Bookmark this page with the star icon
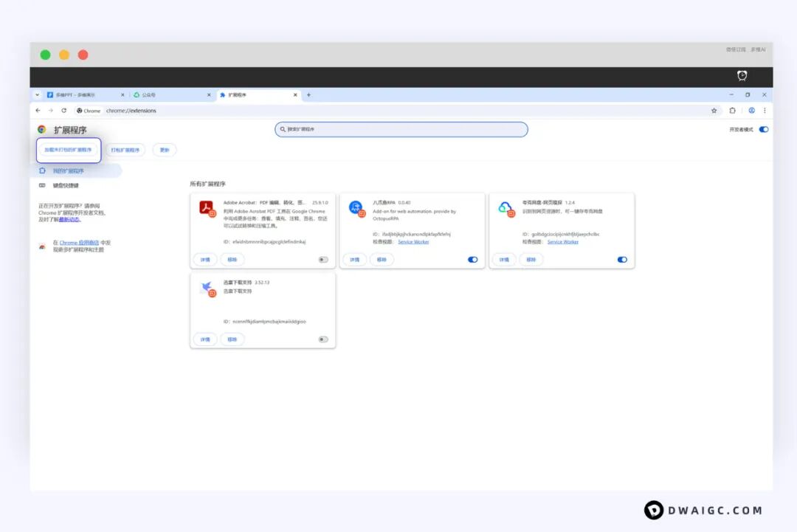This screenshot has height=532, width=797. click(x=714, y=111)
